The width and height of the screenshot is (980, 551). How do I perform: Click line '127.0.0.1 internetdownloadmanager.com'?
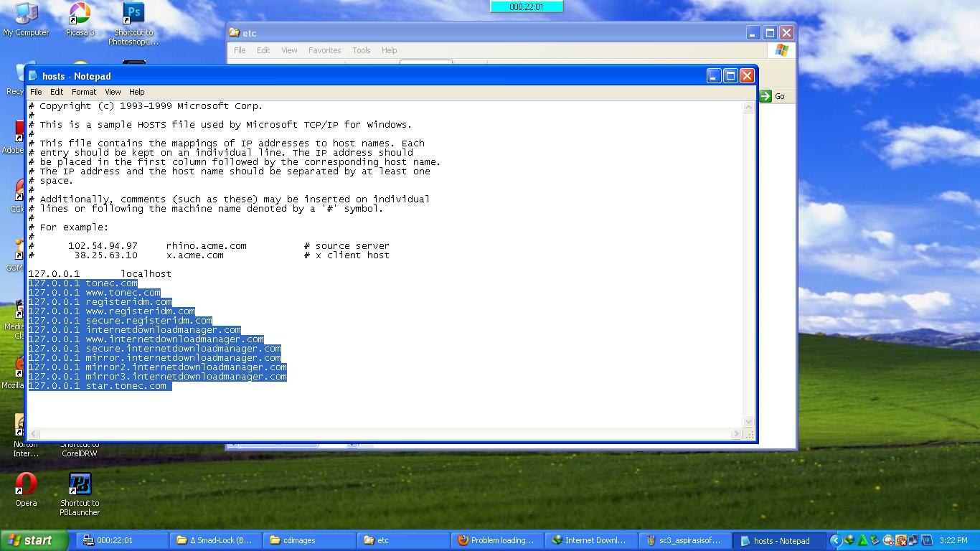point(134,330)
